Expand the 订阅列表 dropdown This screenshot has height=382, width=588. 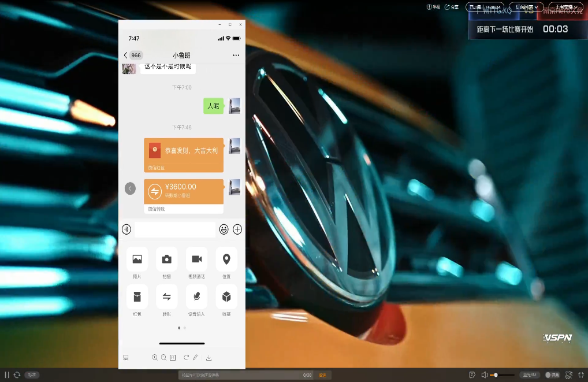click(x=527, y=7)
